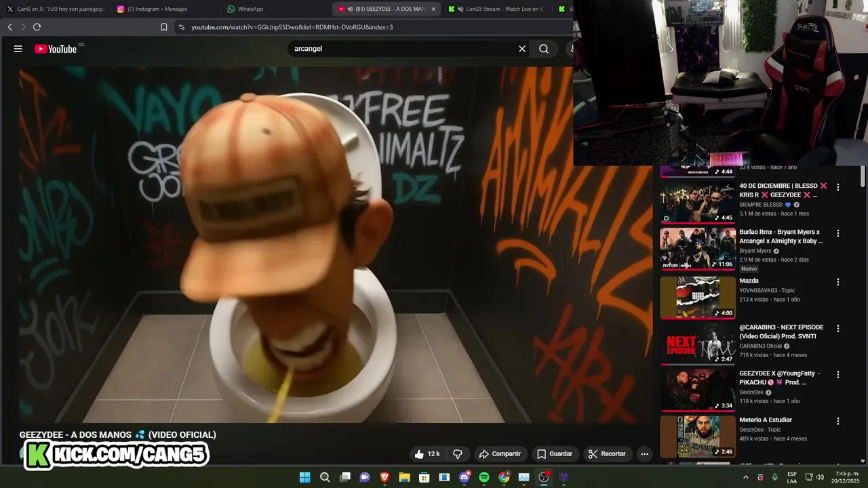Clear the 'arcangel' search text
This screenshot has width=868, height=488.
(x=522, y=49)
